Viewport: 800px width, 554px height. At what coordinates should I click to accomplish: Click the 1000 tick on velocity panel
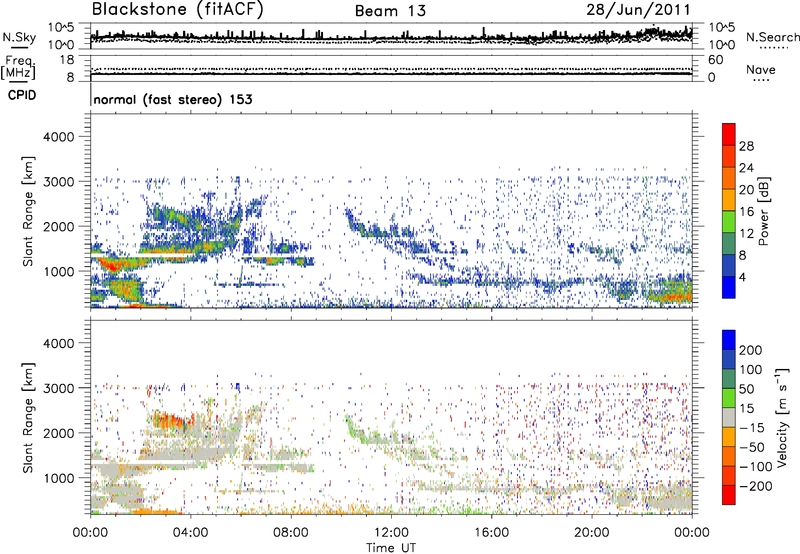[x=58, y=478]
